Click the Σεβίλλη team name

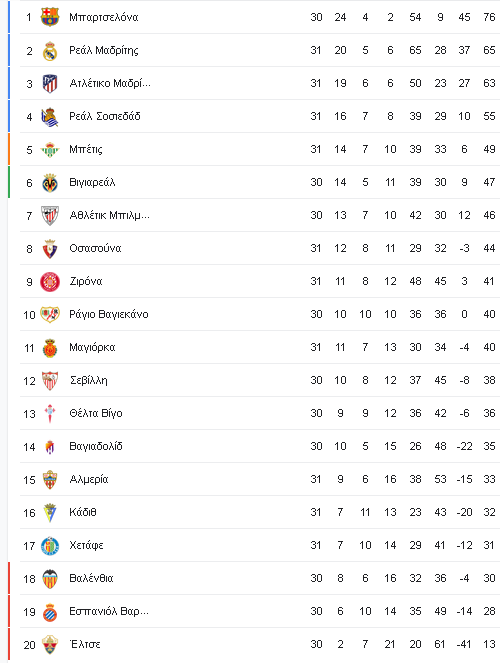click(89, 381)
